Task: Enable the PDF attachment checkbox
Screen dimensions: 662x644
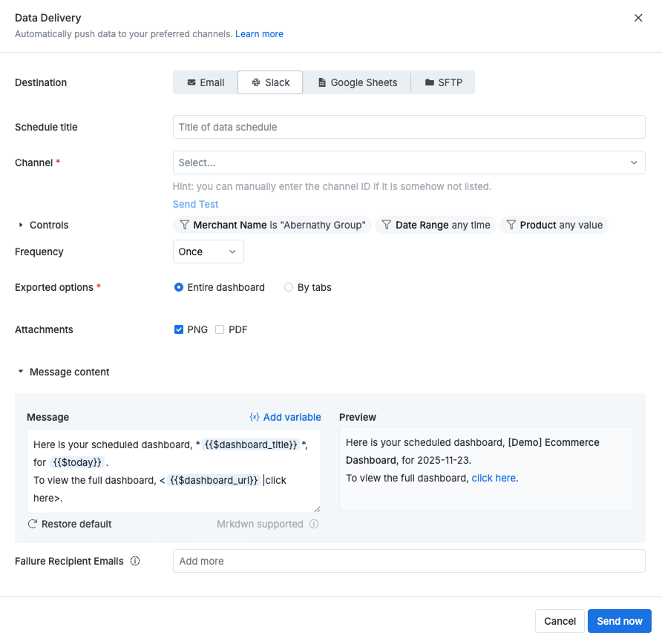Action: tap(220, 329)
